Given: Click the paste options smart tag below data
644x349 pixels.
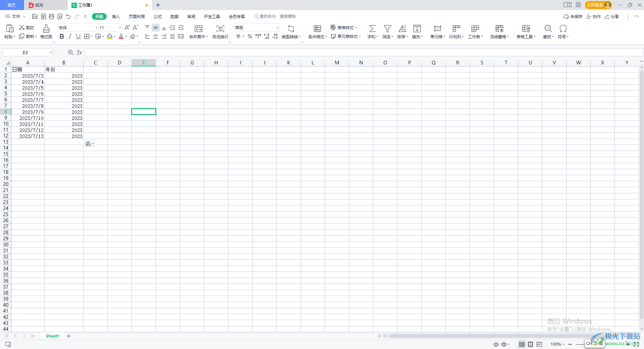Looking at the screenshot, I should click(x=90, y=144).
